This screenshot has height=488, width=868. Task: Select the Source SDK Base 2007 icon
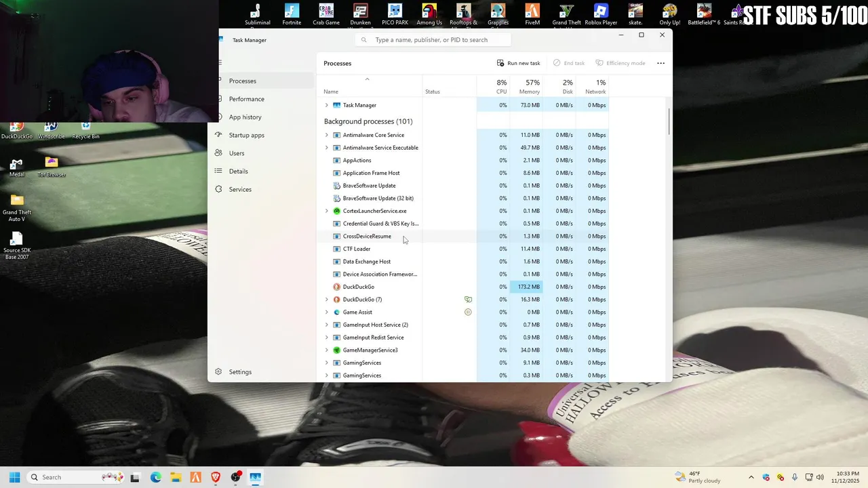pos(17,246)
